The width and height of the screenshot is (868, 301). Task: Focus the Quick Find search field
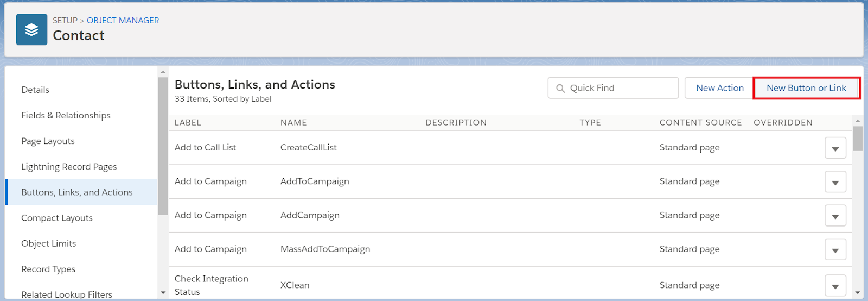[613, 88]
